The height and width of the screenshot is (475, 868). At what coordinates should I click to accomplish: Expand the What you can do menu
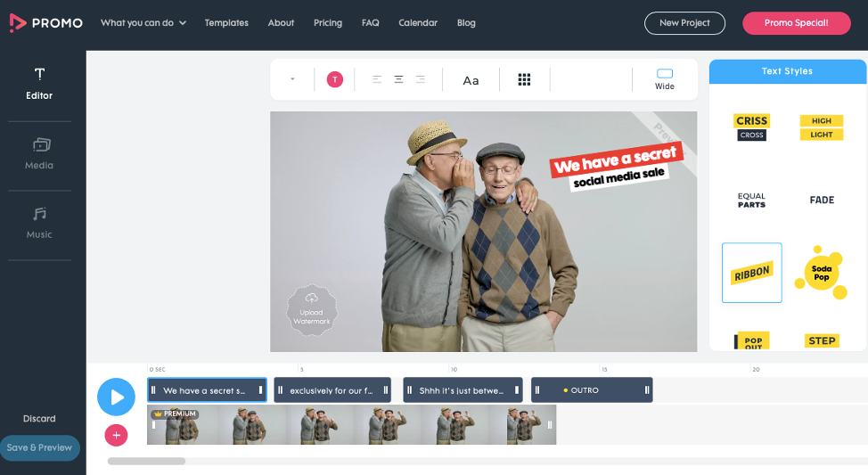click(143, 22)
